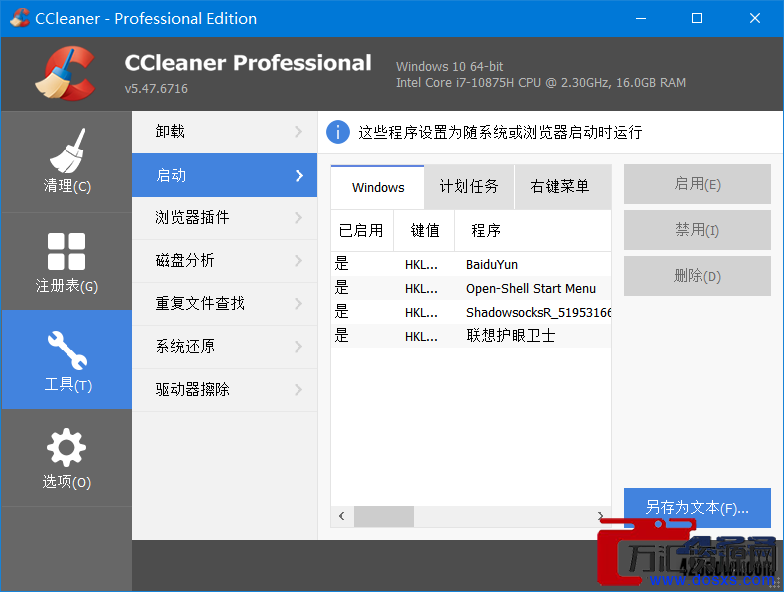Select the BaiduYun startup entry
The height and width of the screenshot is (592, 784).
click(471, 264)
